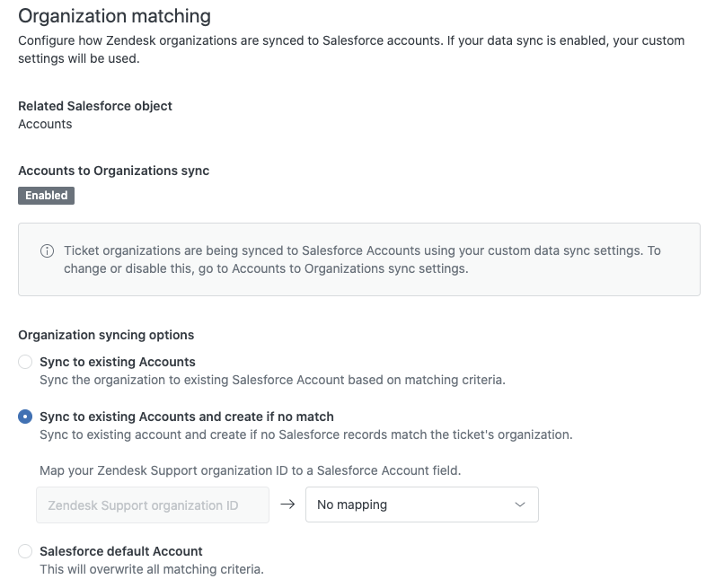Choose the 'Salesforce default Account' radio button

coord(25,551)
